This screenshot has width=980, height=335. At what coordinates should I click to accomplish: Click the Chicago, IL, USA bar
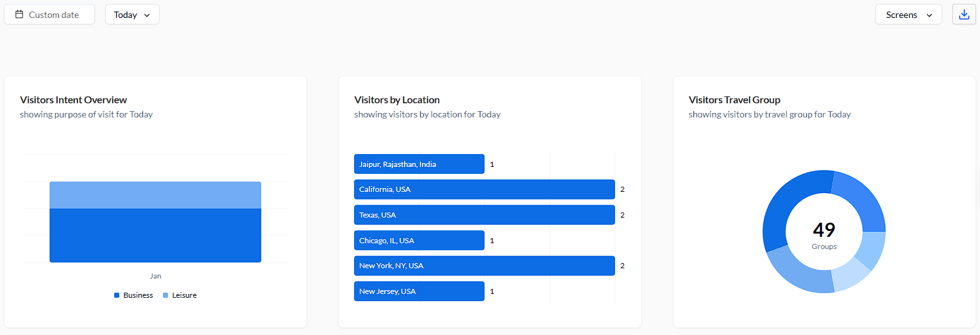pyautogui.click(x=419, y=241)
